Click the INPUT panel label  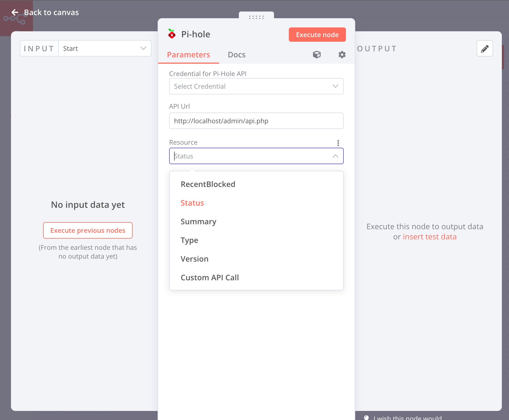(x=39, y=49)
